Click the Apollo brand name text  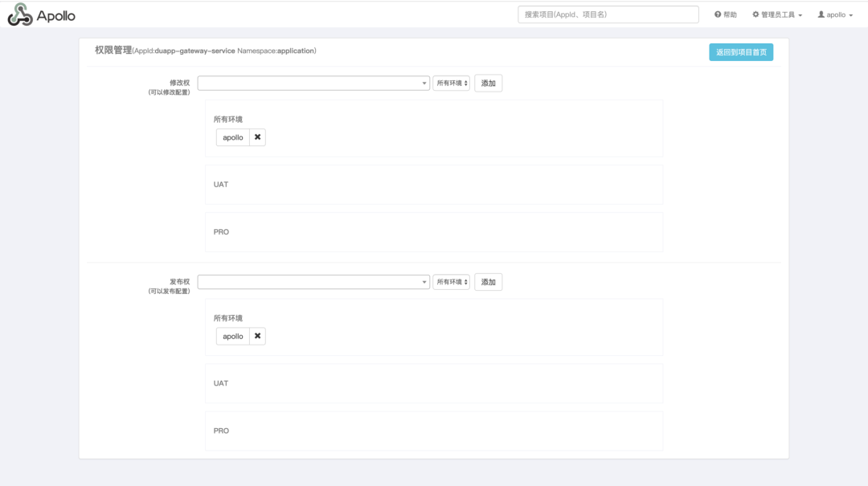point(56,16)
